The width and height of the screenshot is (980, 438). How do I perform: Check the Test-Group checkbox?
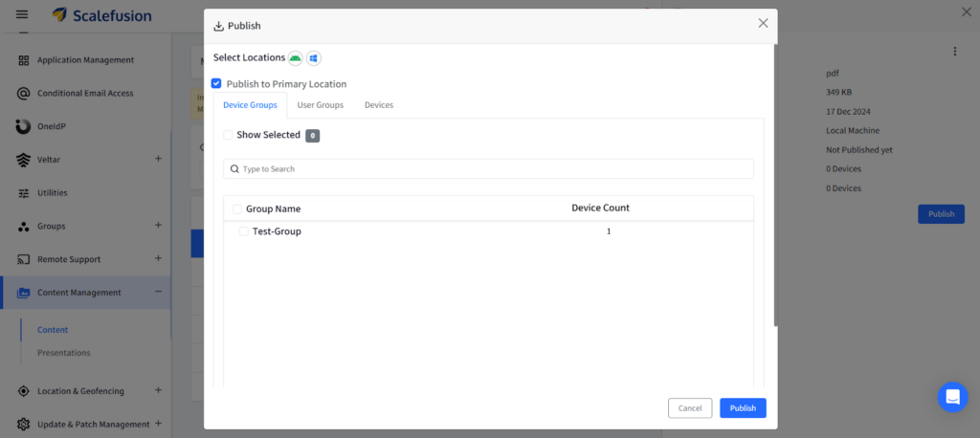(x=244, y=231)
